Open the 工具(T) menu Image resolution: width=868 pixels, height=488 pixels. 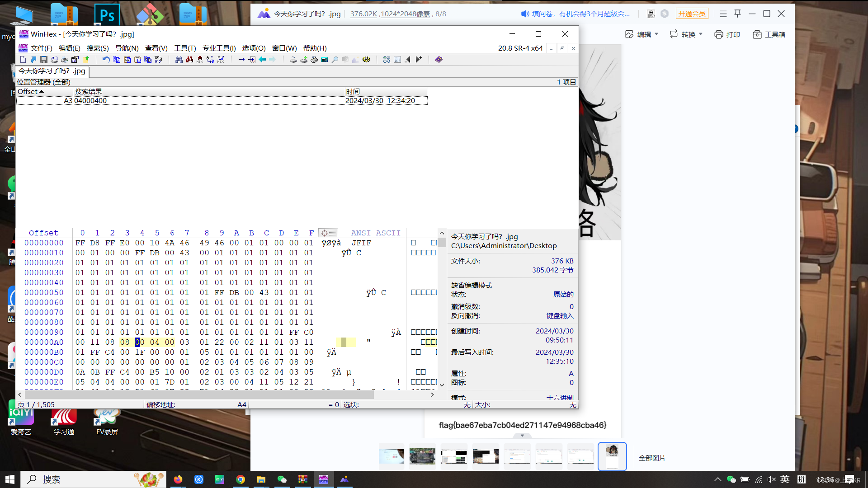pos(184,48)
